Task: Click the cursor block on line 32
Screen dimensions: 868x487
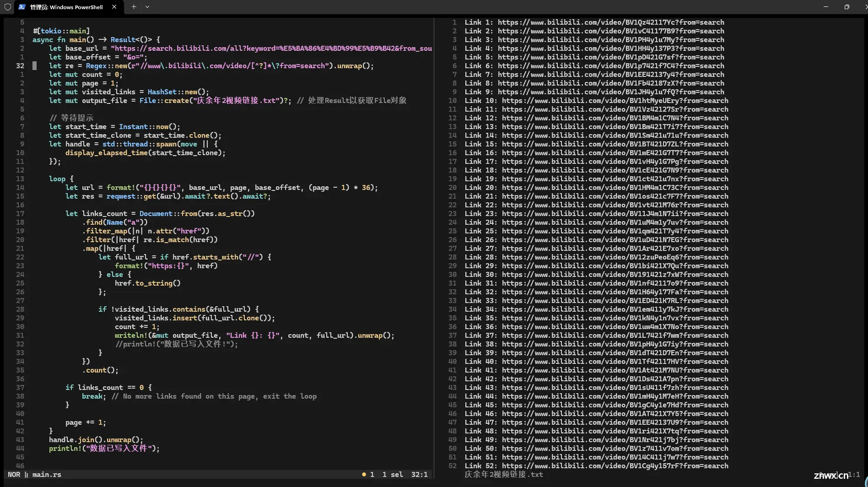Action: pos(34,65)
